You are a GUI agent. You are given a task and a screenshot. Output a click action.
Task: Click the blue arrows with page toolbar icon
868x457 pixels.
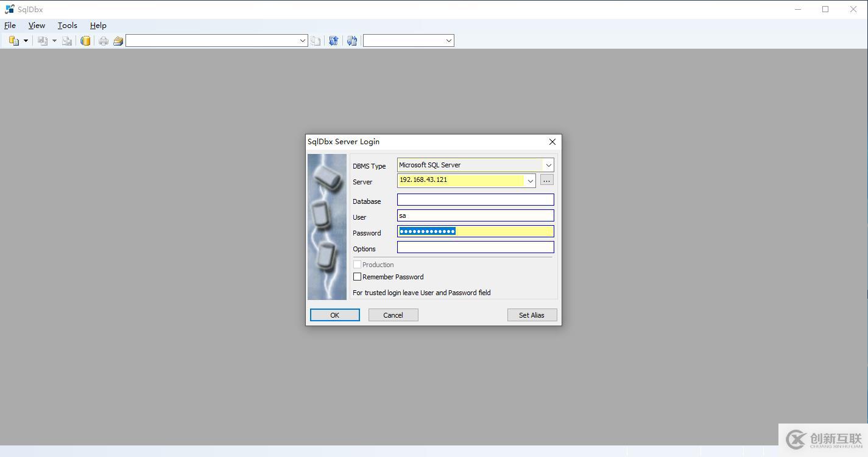point(351,41)
